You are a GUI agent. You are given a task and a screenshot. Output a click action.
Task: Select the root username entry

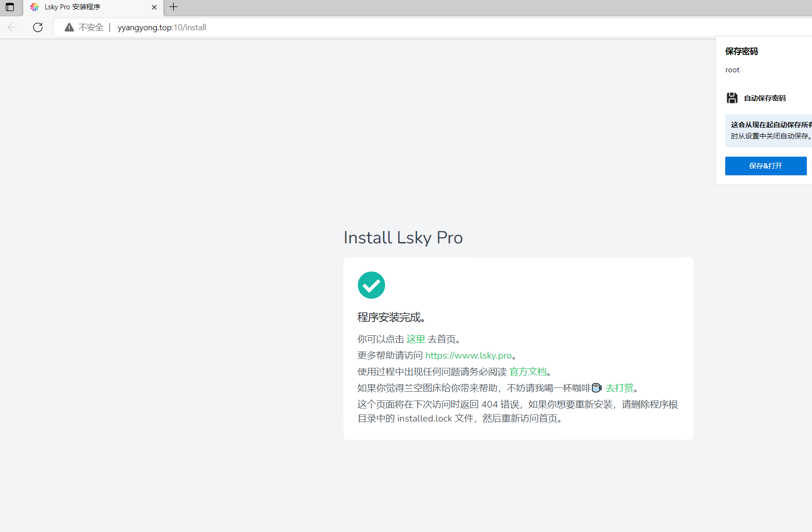(x=732, y=69)
